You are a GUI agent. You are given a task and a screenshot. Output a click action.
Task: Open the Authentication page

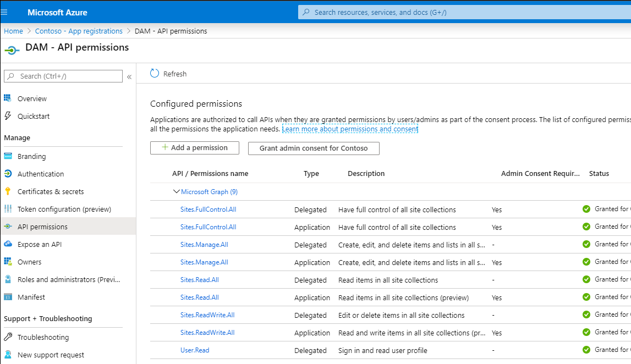[x=41, y=174]
